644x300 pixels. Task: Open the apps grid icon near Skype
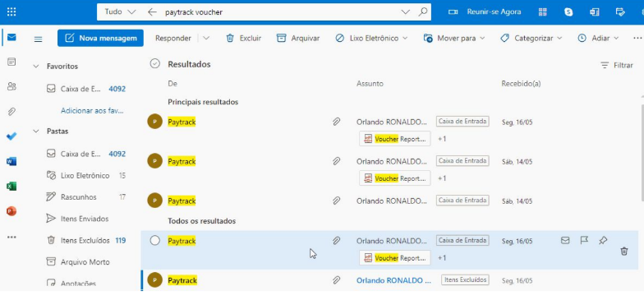542,12
